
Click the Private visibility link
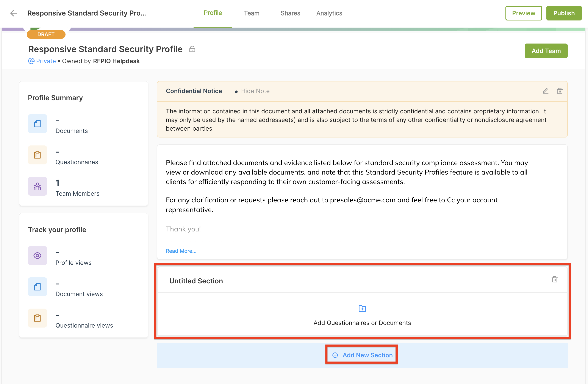46,61
